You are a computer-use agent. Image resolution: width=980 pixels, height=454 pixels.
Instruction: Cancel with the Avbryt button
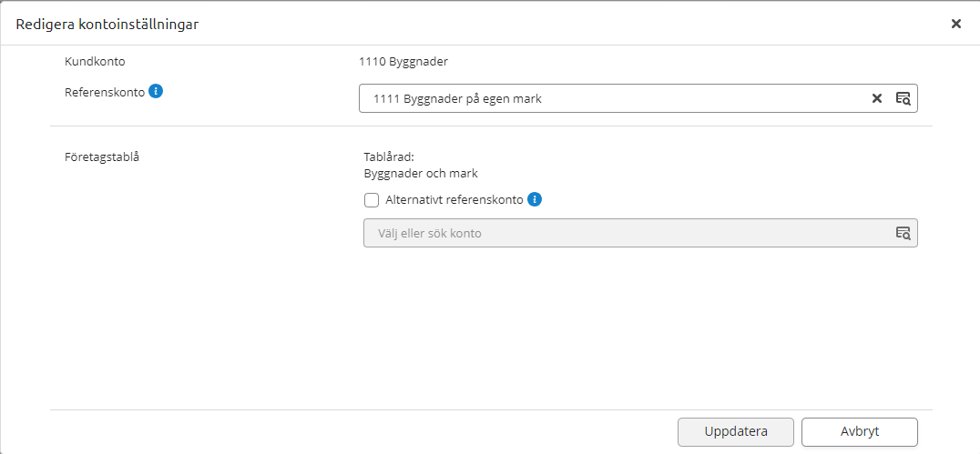860,431
